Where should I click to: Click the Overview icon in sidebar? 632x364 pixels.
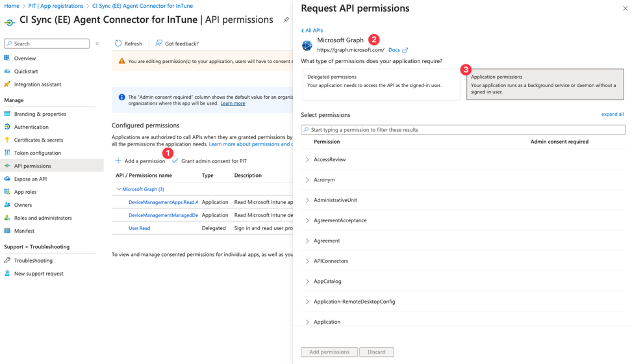coord(7,58)
